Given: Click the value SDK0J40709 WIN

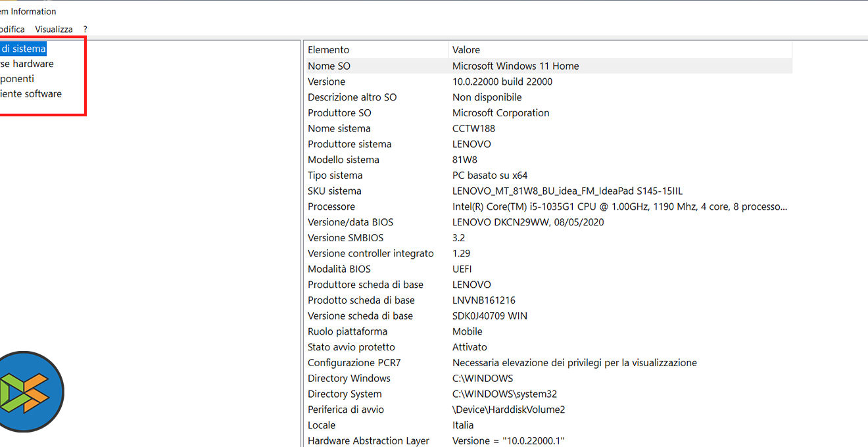Looking at the screenshot, I should point(490,316).
